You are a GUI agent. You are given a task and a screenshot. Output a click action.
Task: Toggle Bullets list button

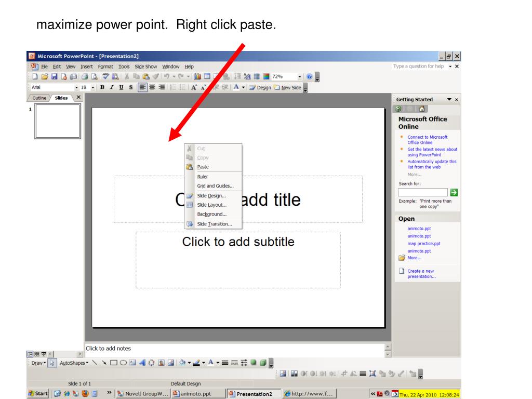pos(182,87)
